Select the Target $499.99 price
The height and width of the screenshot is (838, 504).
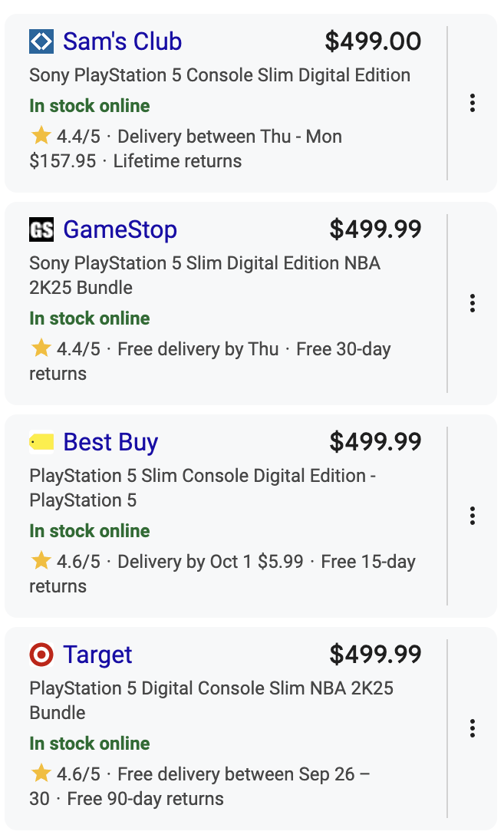point(375,655)
